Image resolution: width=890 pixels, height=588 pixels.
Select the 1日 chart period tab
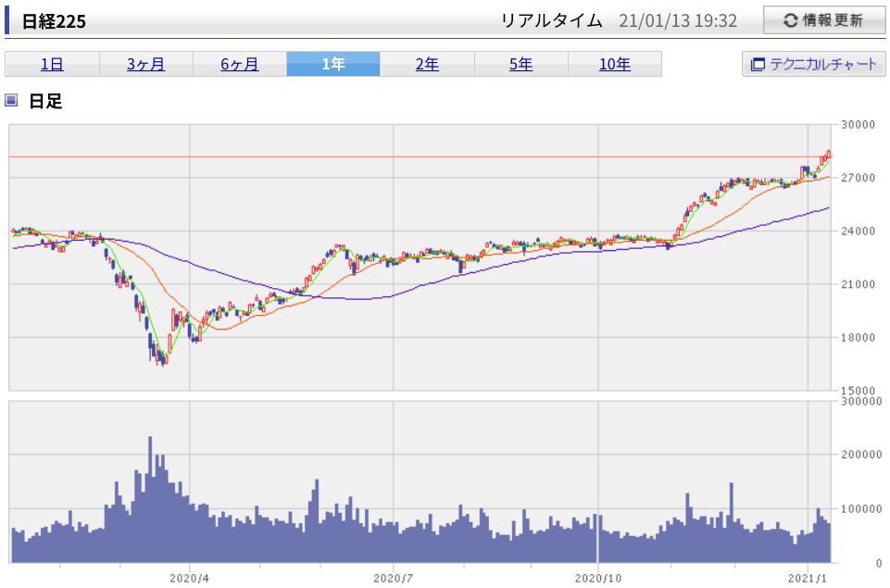pyautogui.click(x=52, y=64)
